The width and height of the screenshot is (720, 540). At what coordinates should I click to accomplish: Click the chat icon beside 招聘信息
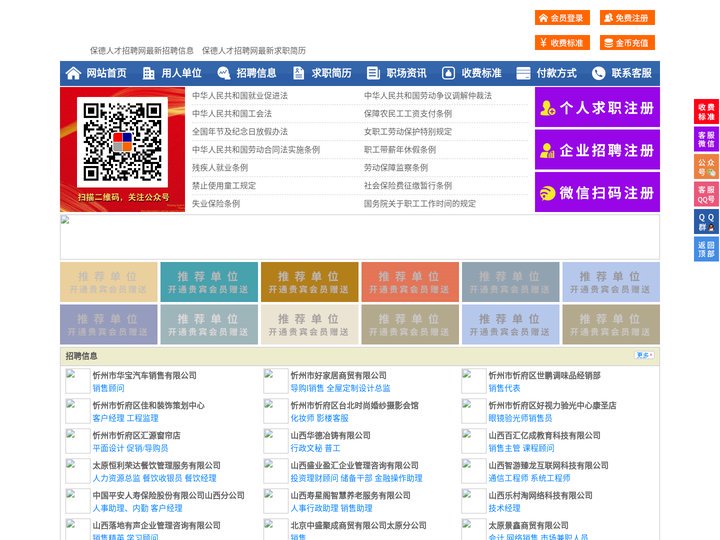[224, 73]
